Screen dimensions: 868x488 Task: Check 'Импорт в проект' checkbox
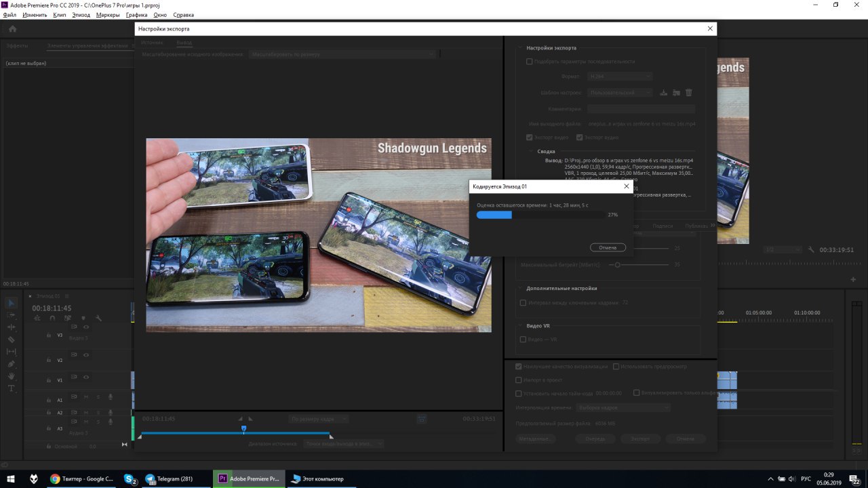(519, 380)
